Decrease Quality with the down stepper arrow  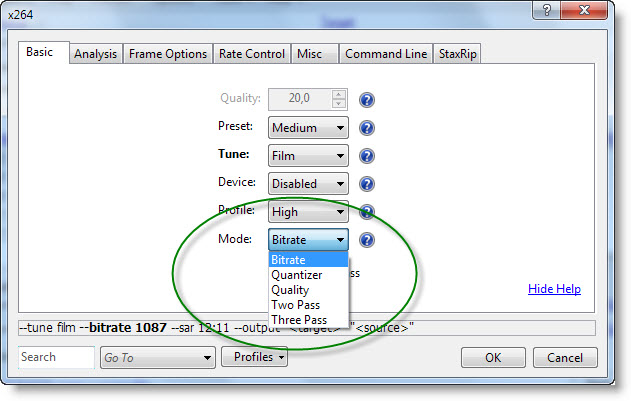click(338, 104)
